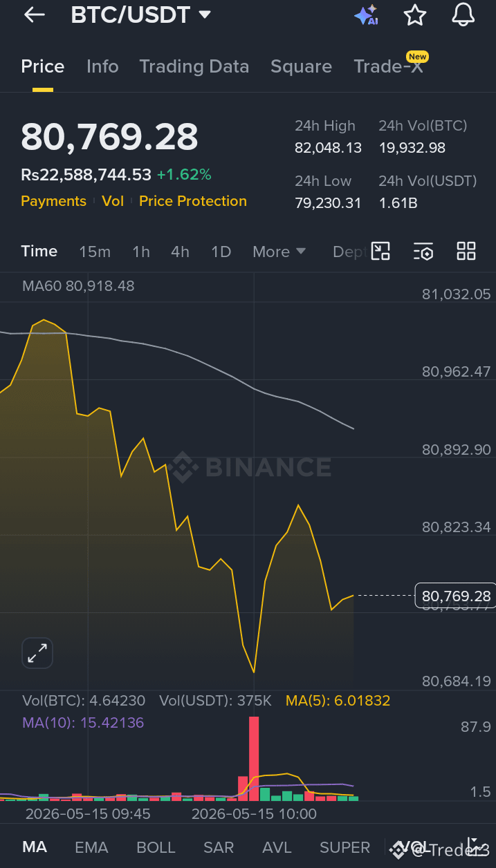Open the AI sparkle assistant icon

pos(366,15)
